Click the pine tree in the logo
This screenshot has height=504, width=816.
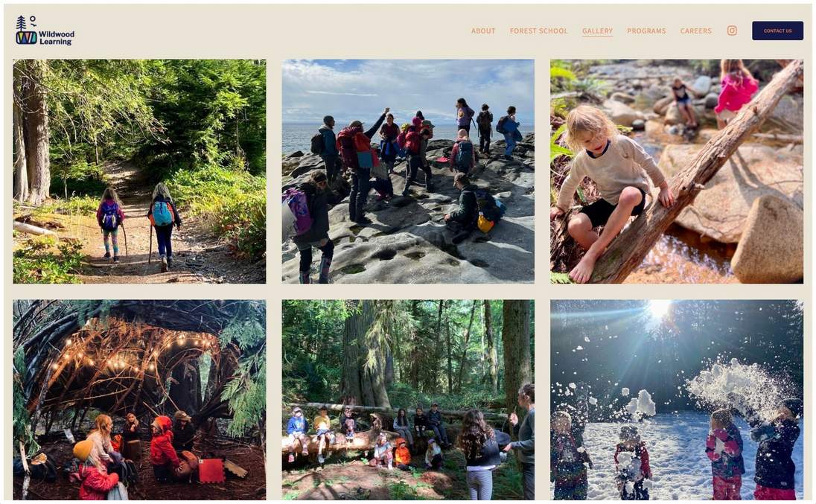(x=21, y=23)
